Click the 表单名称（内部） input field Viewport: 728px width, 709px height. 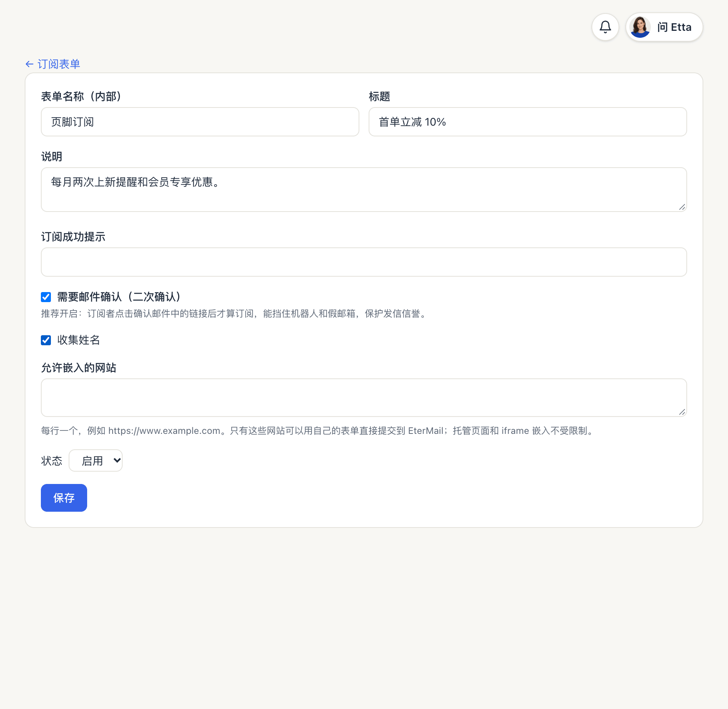pyautogui.click(x=200, y=122)
